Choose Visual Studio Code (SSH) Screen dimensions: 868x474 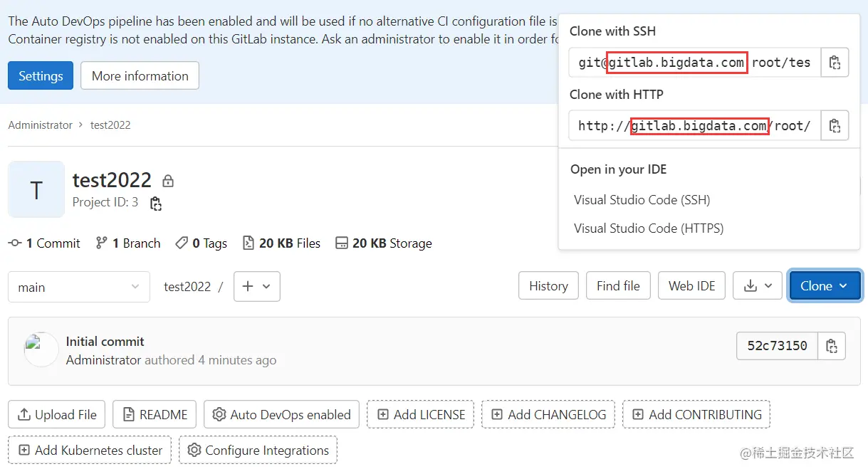(x=642, y=200)
